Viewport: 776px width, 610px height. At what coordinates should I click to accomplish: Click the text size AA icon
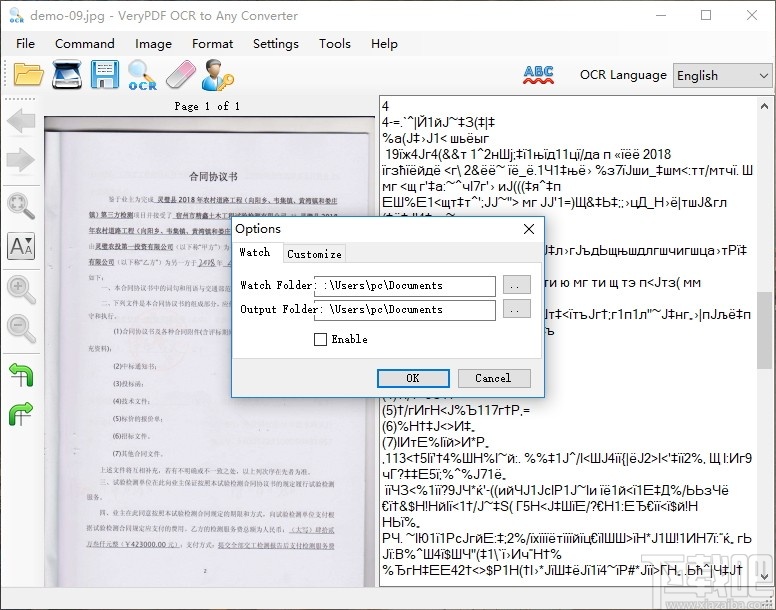click(21, 246)
